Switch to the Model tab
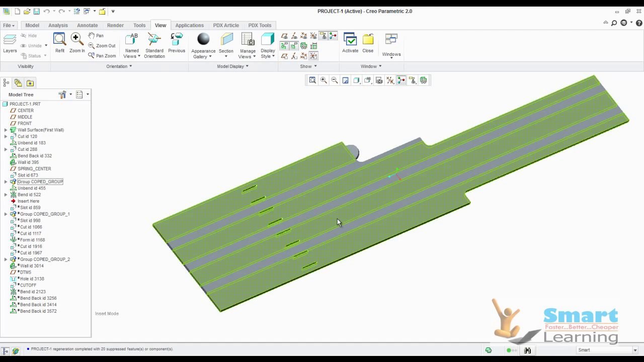 (32, 25)
